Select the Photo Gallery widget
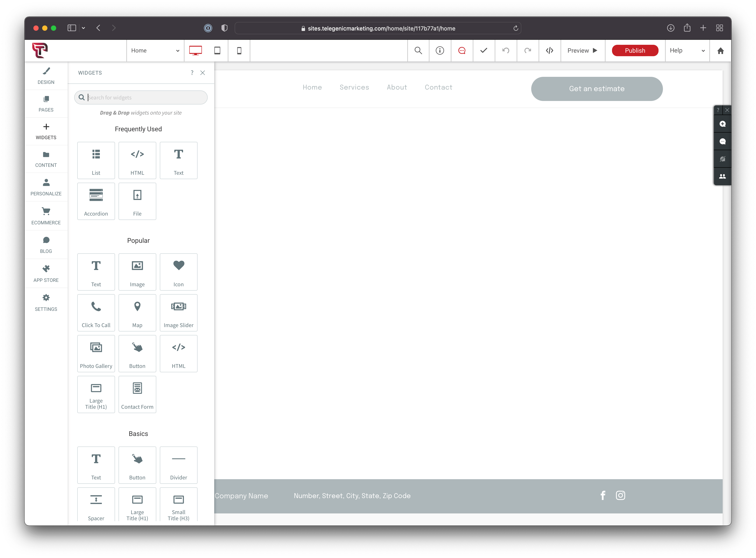The height and width of the screenshot is (558, 756). click(x=96, y=354)
